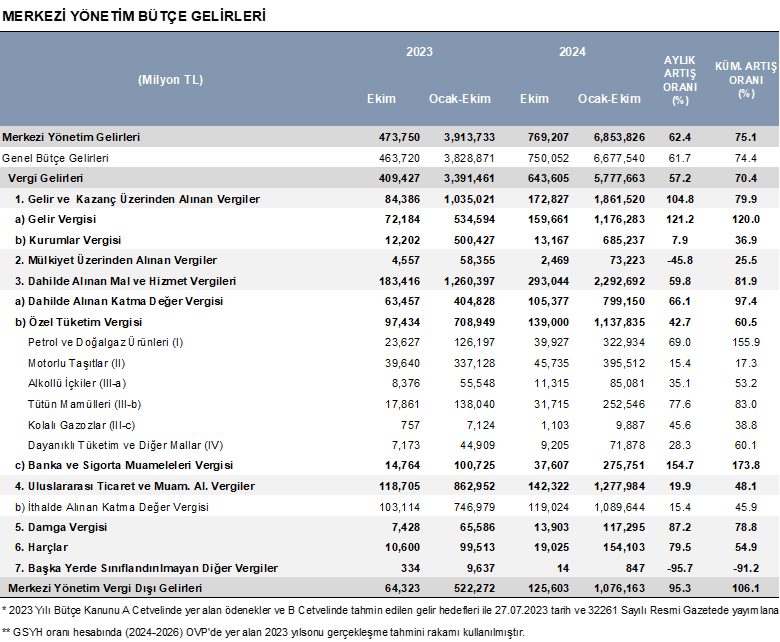Select value 11,315 in Alkollü İçkiler row
This screenshot has width=780, height=642.
point(551,383)
